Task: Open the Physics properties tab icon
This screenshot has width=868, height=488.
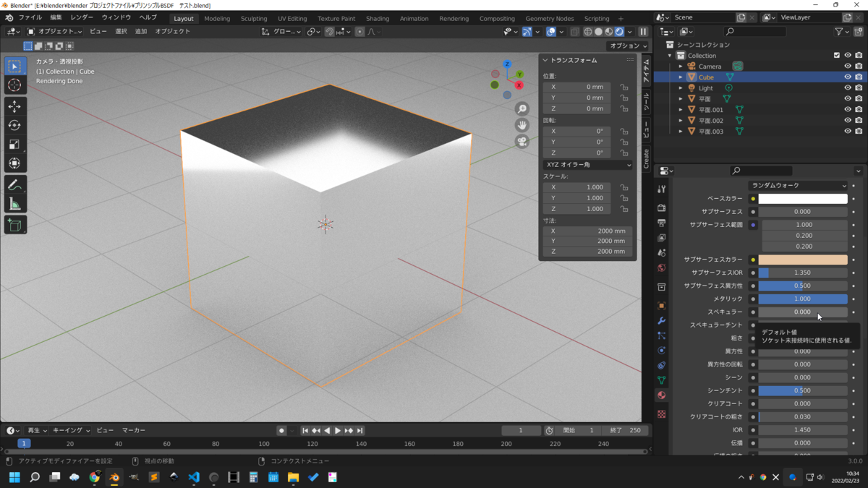Action: (x=661, y=350)
